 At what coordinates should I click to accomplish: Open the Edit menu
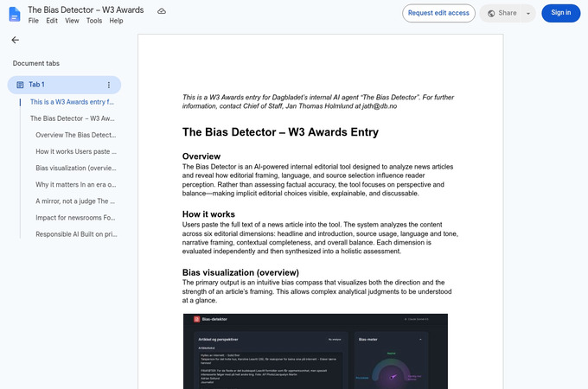coord(52,21)
